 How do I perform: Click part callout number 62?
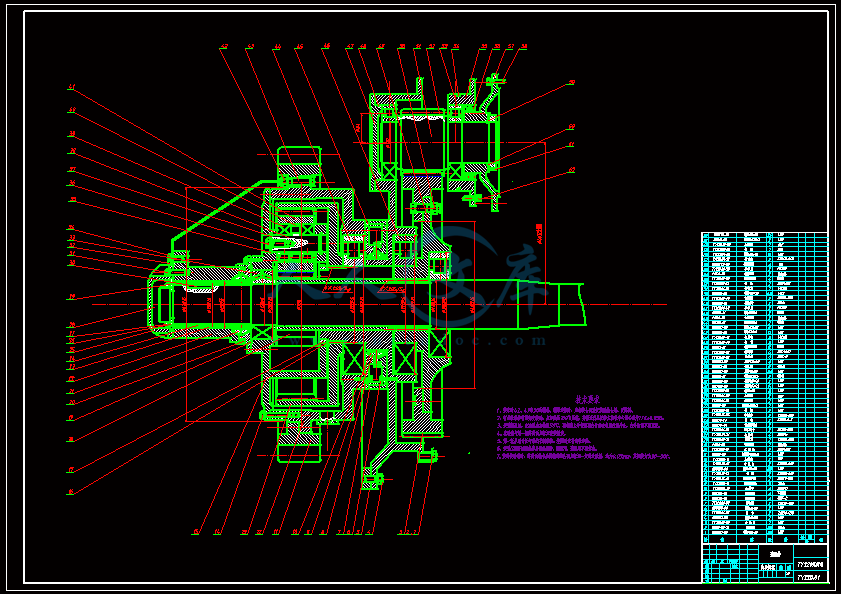pyautogui.click(x=571, y=170)
